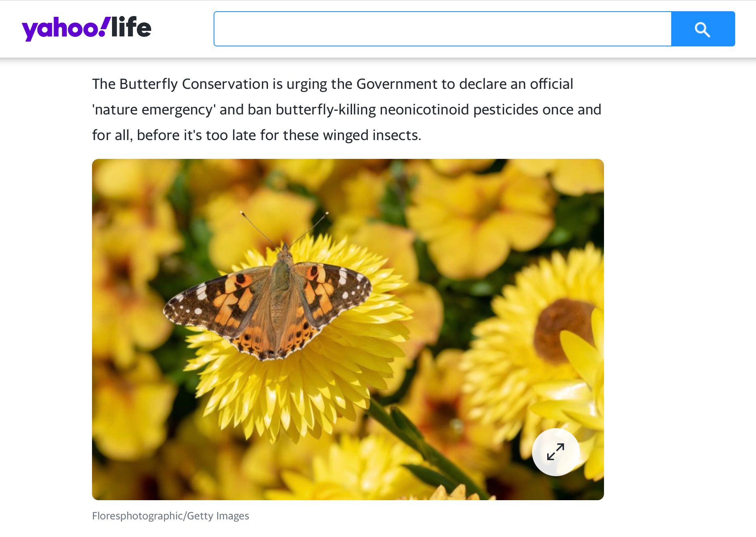This screenshot has height=537, width=756.
Task: Click the word "neonicotinoid" in the article text
Action: (424, 110)
